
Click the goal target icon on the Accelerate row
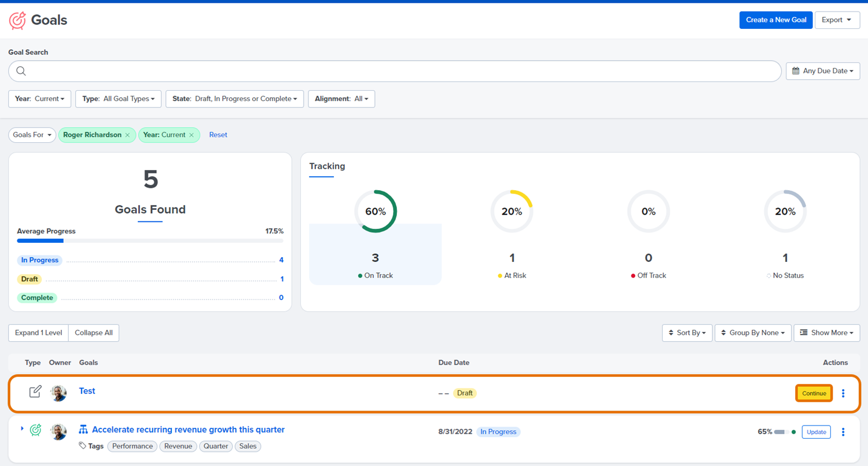click(35, 430)
